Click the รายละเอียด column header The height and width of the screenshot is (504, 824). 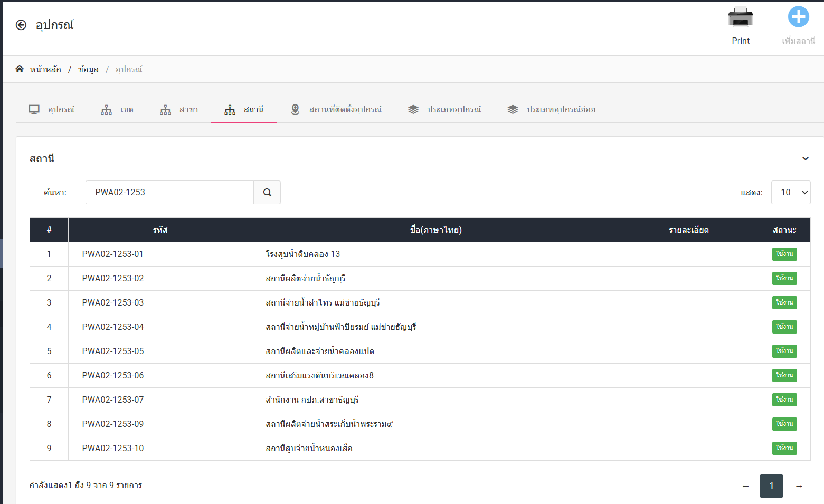click(x=689, y=230)
